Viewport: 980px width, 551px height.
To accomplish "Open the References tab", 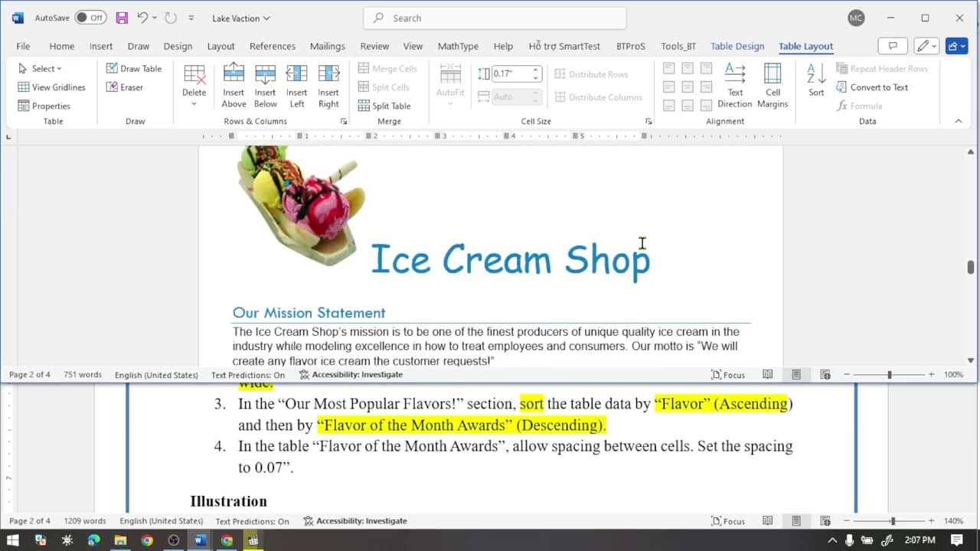I will point(272,46).
